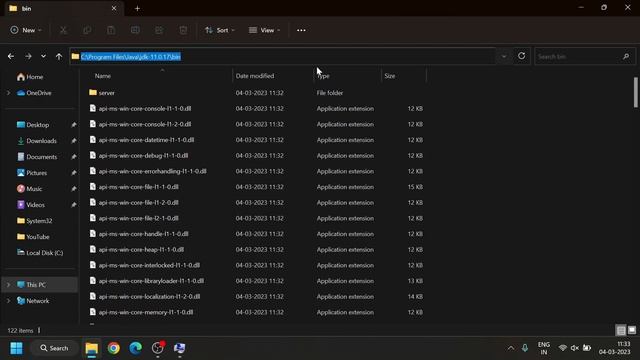Switch to large thumbnails view icon
The height and width of the screenshot is (360, 640).
point(632,330)
